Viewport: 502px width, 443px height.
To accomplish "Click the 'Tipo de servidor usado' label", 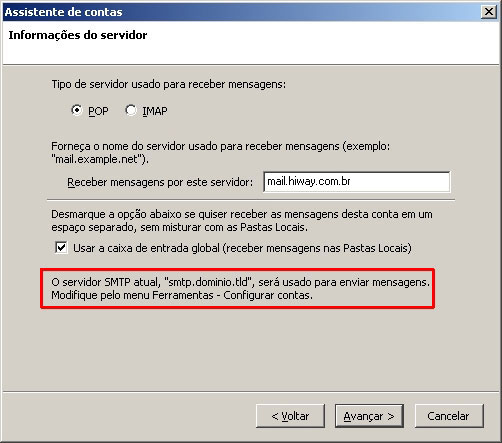I will click(x=168, y=84).
